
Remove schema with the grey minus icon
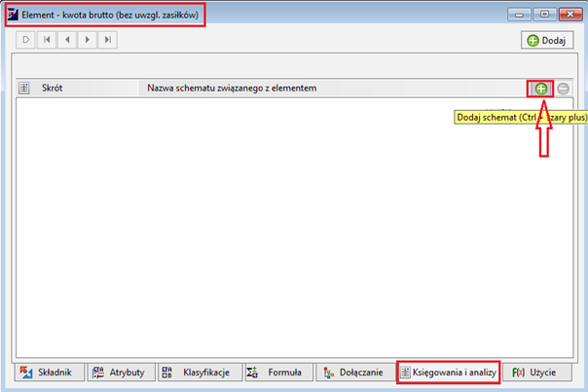pos(563,89)
